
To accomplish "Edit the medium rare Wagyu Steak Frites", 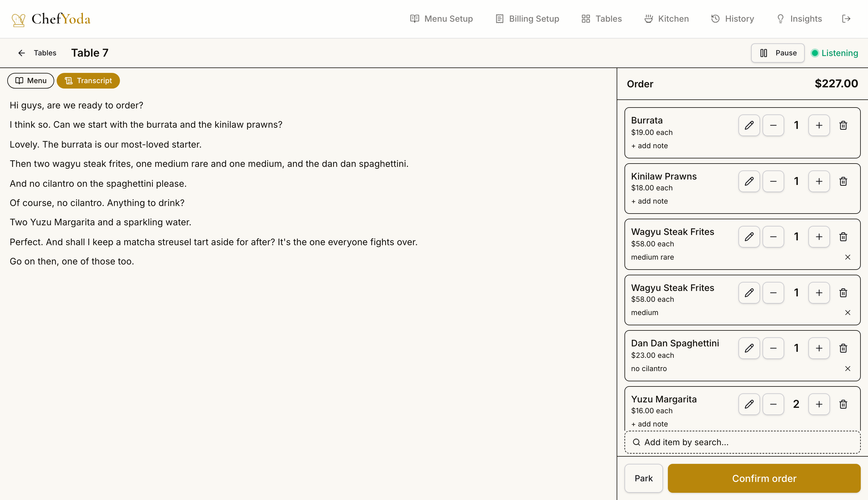I will [749, 237].
